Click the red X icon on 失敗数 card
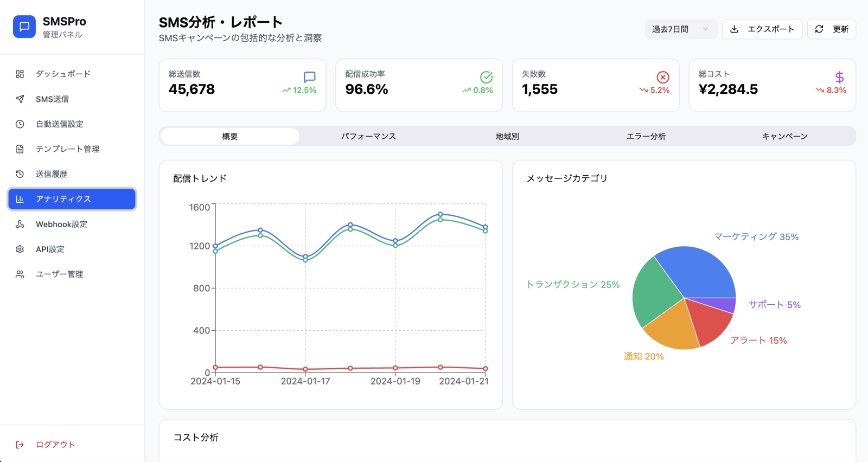This screenshot has height=462, width=868. coord(662,77)
